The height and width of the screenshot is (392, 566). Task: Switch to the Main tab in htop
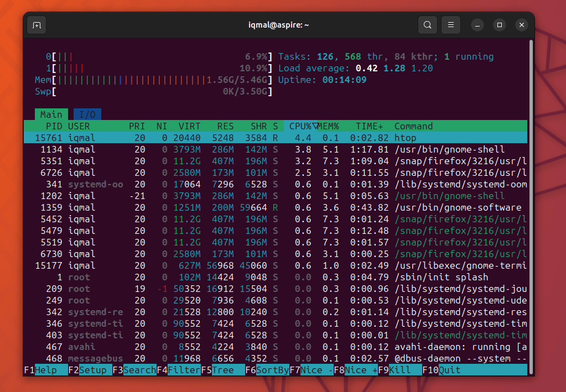51,114
